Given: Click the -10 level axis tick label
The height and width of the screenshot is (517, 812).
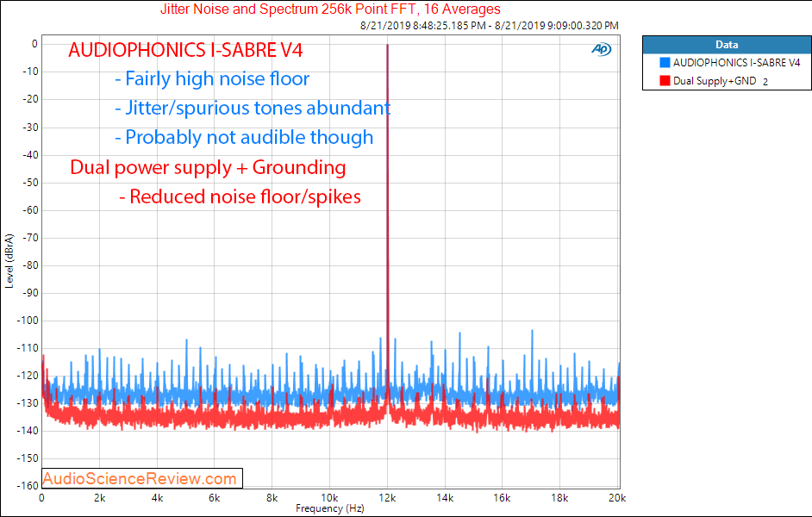Looking at the screenshot, I should tap(30, 72).
